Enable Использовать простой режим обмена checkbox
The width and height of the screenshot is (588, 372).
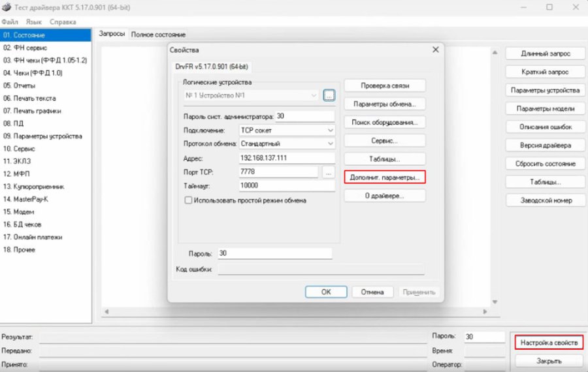coord(188,200)
